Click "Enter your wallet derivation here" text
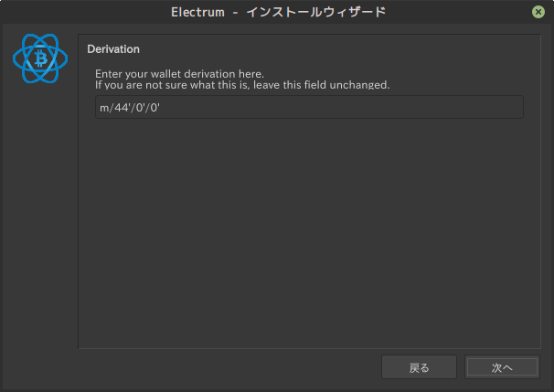Screen dimensions: 554x392 [x=179, y=73]
